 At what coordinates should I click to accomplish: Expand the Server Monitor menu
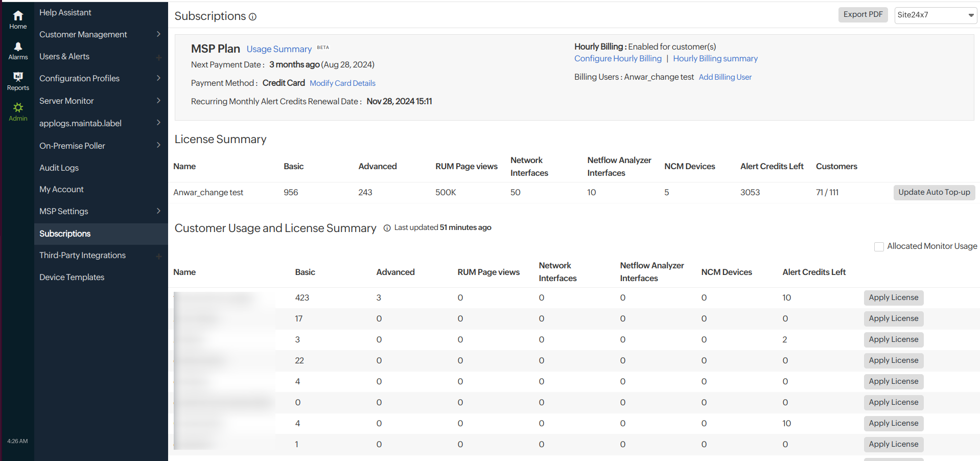click(x=100, y=101)
